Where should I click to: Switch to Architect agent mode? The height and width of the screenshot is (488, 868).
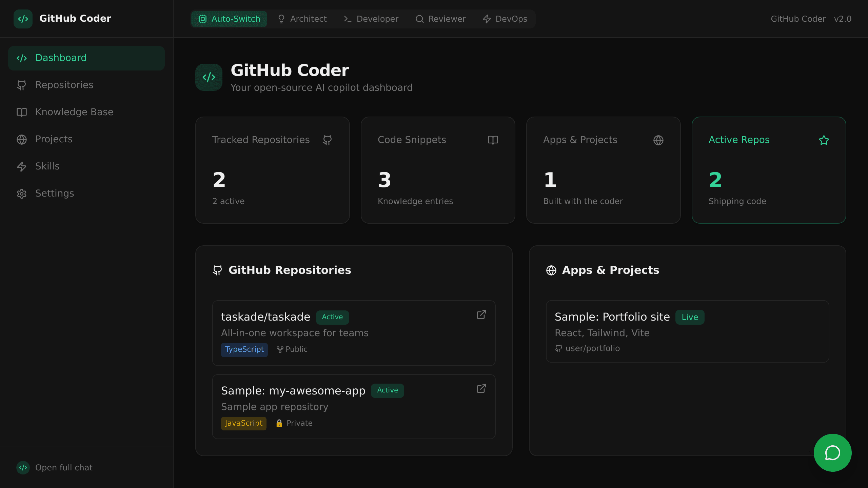(x=302, y=19)
